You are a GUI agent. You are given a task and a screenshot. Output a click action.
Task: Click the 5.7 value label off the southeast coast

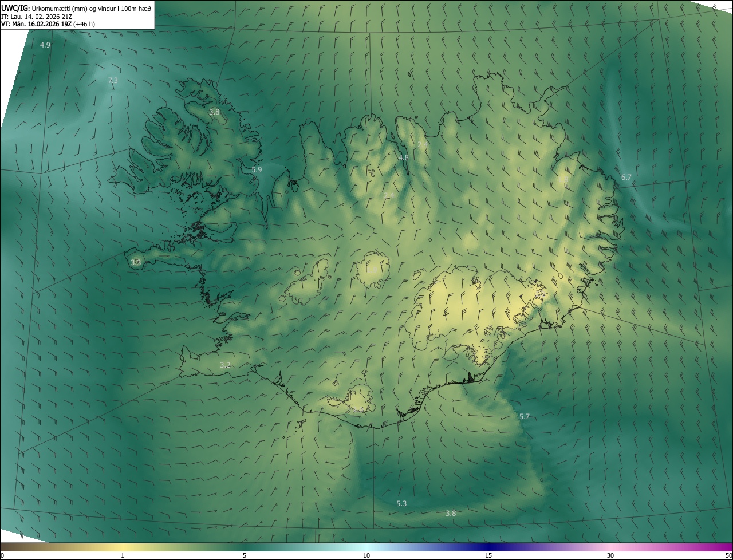[524, 416]
